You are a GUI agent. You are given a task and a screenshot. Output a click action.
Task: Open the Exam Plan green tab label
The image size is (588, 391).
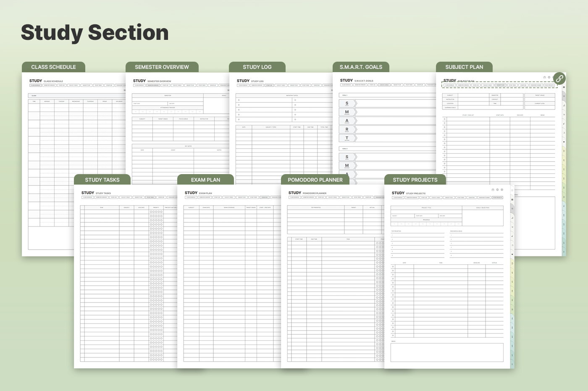click(x=205, y=180)
